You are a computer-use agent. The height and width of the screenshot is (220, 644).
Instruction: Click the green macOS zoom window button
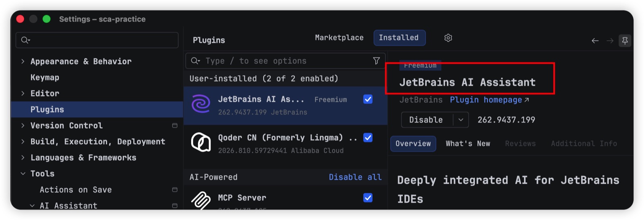(x=47, y=19)
